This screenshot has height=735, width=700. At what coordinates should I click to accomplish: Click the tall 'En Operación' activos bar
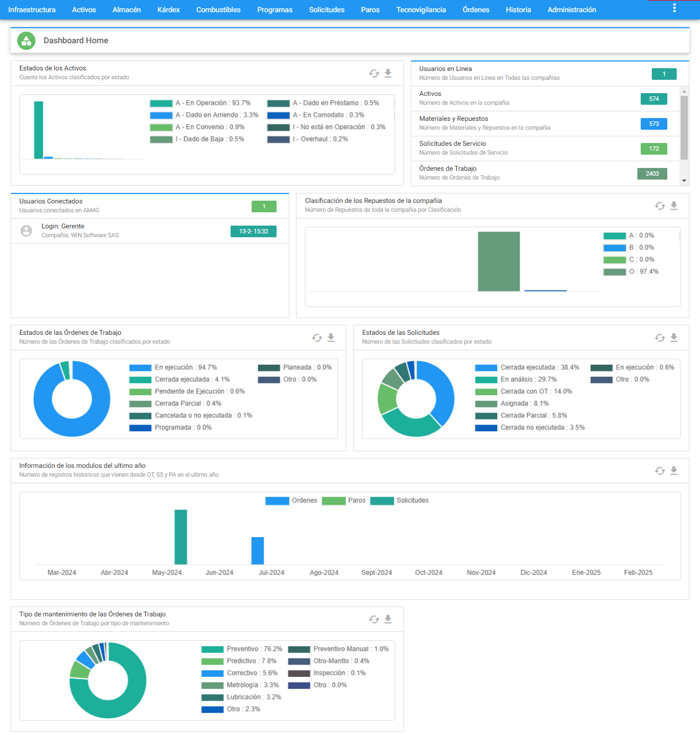pos(38,130)
